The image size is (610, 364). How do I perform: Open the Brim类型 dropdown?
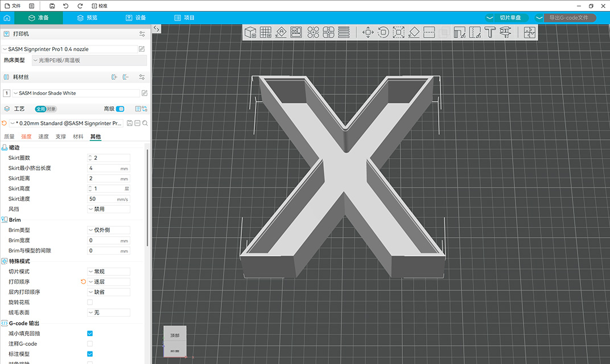click(x=109, y=230)
